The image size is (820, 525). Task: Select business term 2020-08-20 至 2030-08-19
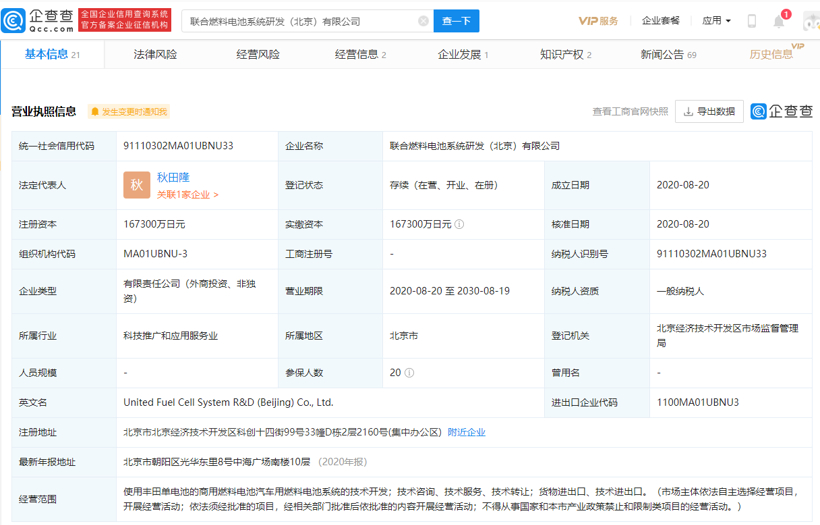(x=450, y=291)
